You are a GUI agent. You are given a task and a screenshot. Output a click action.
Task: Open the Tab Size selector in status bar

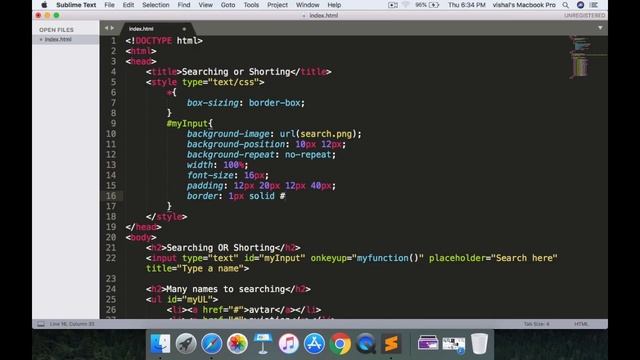536,324
